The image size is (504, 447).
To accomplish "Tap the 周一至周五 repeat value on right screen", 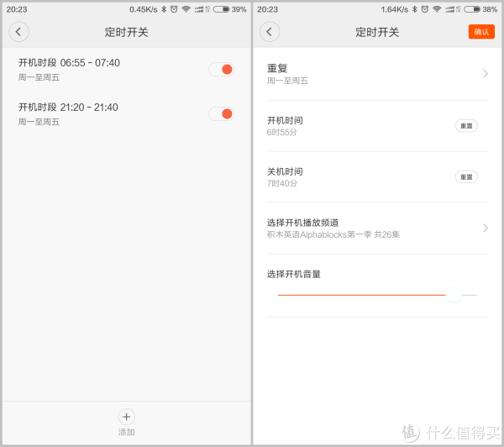I will tap(287, 81).
